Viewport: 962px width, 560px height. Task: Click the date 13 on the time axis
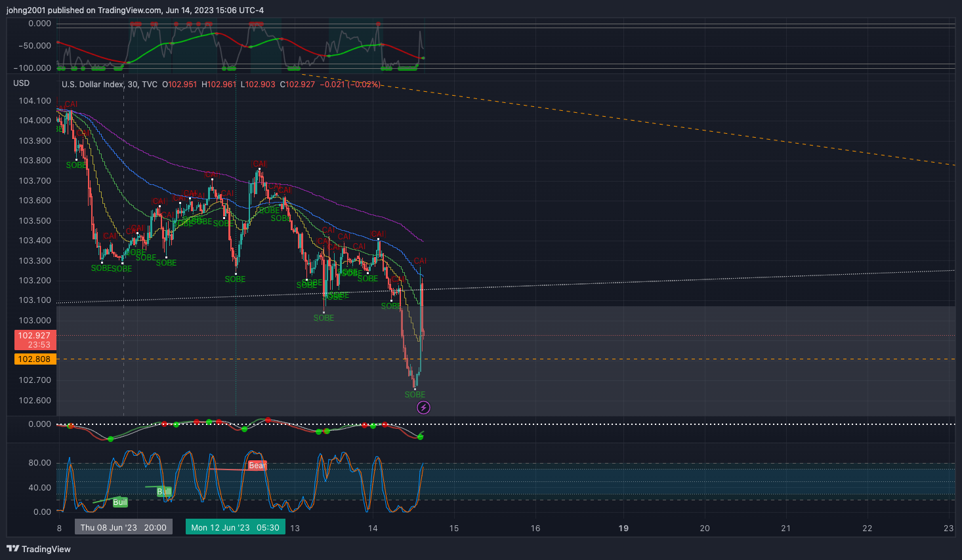tap(295, 529)
